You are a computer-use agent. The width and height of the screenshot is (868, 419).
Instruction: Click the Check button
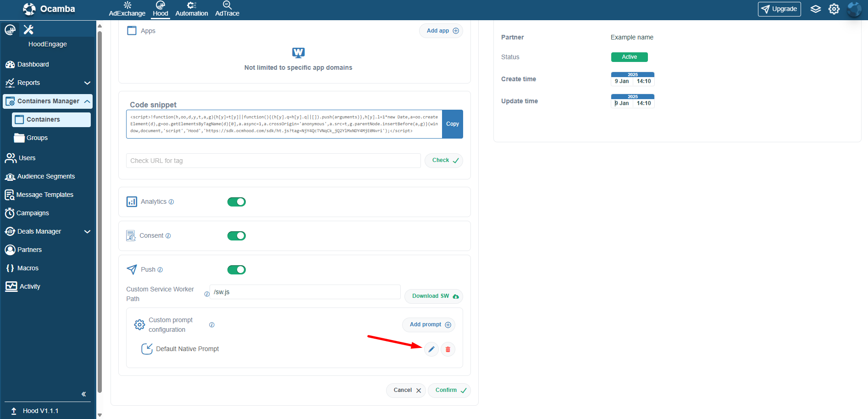click(x=444, y=160)
